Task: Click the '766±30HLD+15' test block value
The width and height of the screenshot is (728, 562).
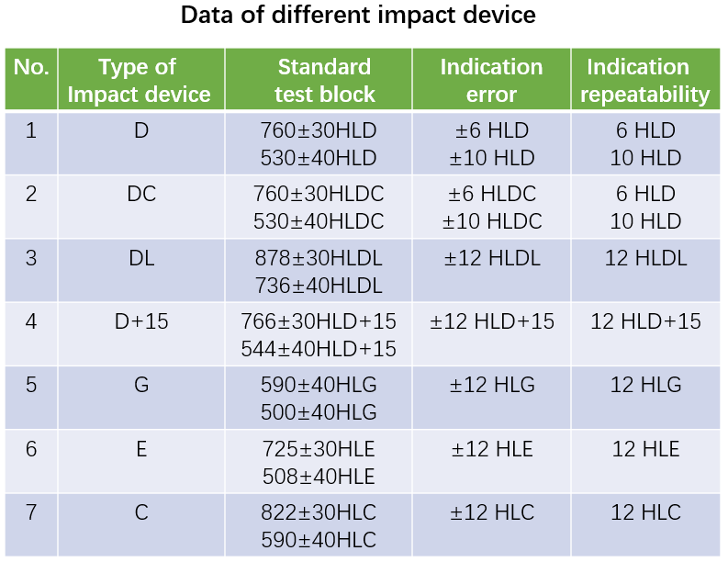Action: (x=319, y=321)
